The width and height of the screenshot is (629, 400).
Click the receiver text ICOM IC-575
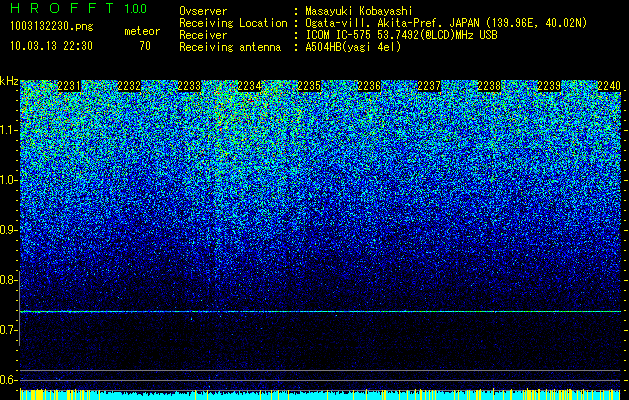[x=339, y=35]
